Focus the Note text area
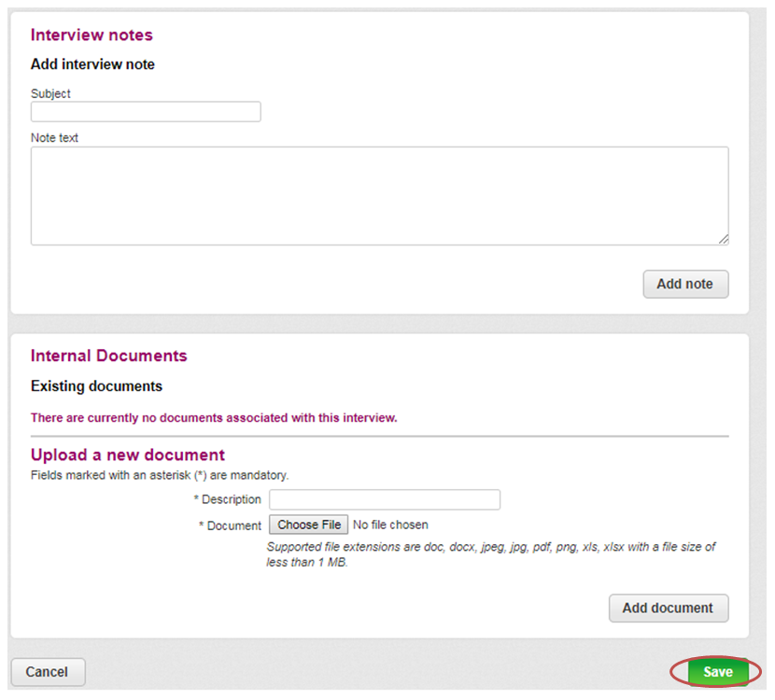 click(380, 196)
